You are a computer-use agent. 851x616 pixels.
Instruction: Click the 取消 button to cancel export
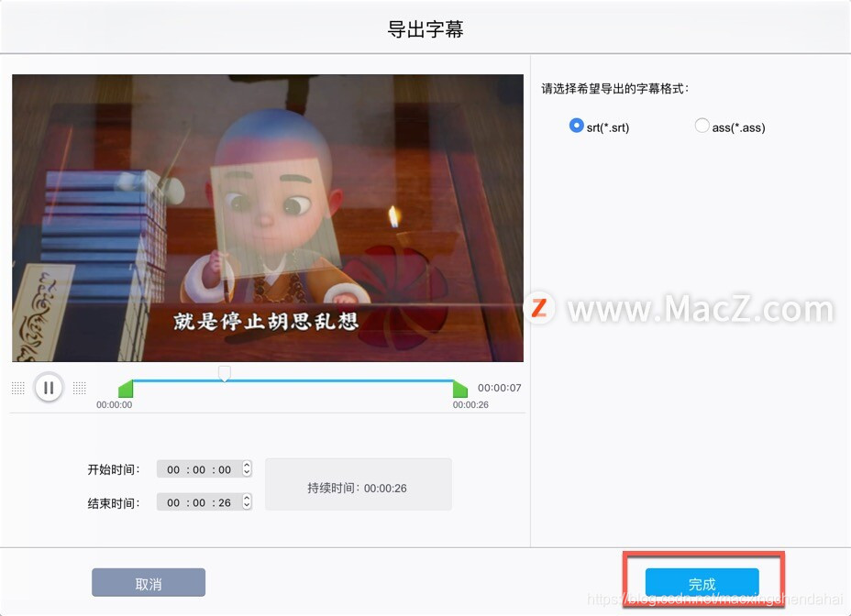tap(148, 582)
